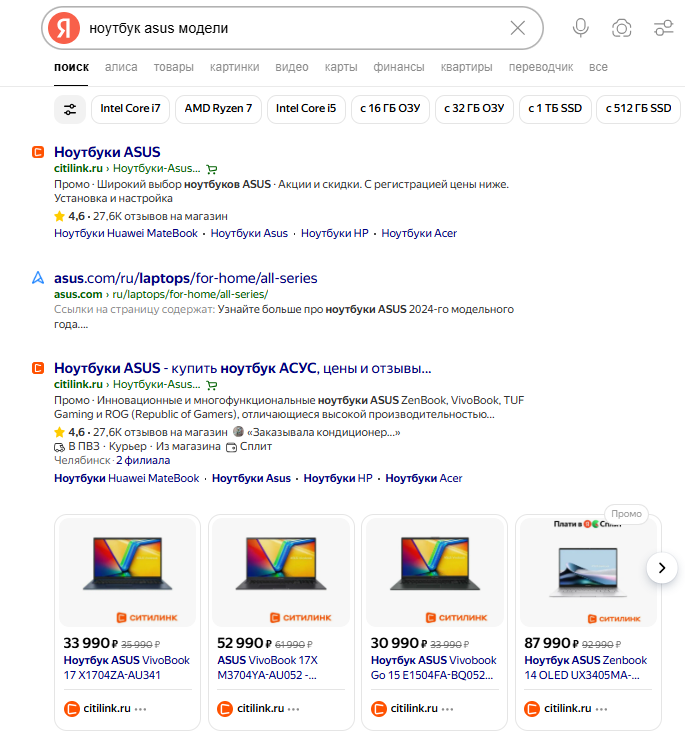Open 'Ноутбуки Asus' sitelink in first result
Screen dimensions: 685x736
point(249,233)
